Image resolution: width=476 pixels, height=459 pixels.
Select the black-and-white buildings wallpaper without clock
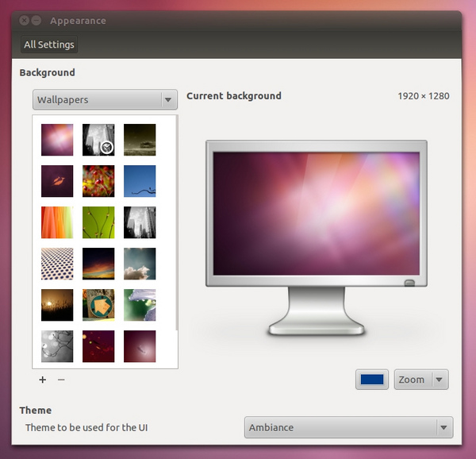pos(140,222)
